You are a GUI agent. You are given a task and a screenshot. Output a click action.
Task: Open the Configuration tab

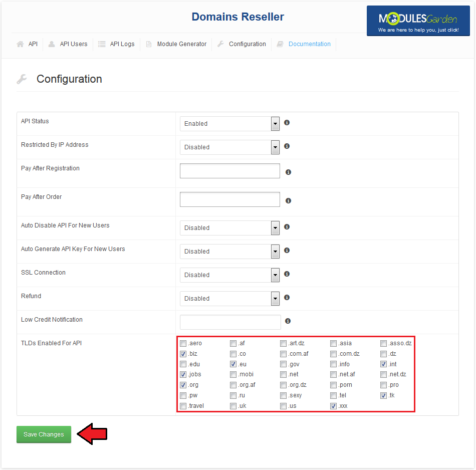[x=248, y=44]
